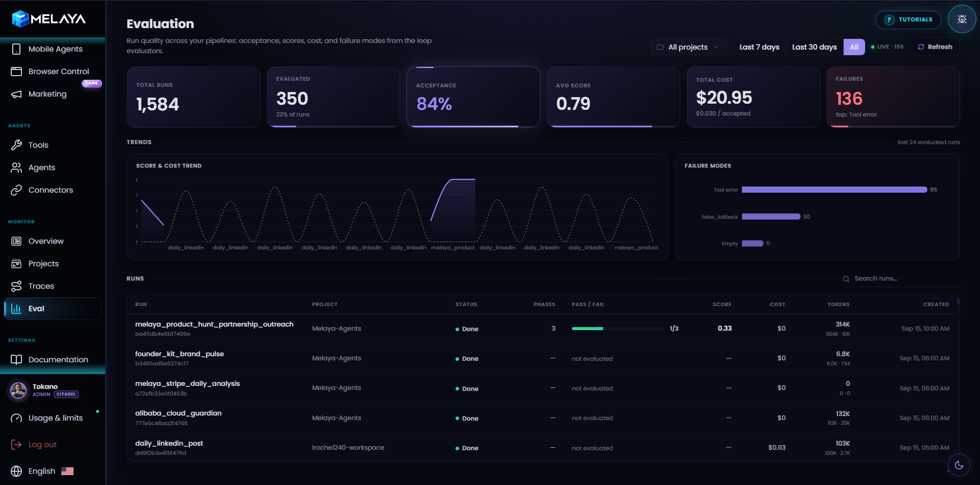The image size is (980, 485).
Task: Open melaya_stripe_daily_analysis run
Action: tap(187, 384)
